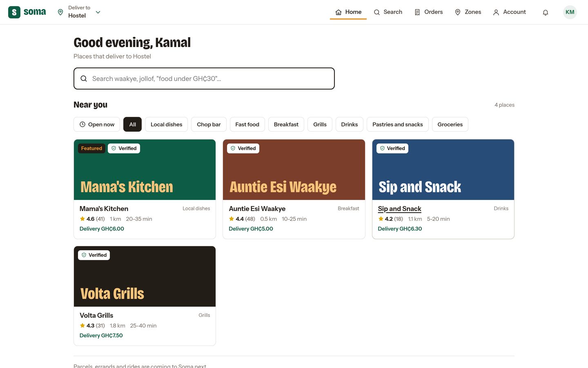Click the Featured badge on Mama's Kitchen

[91, 148]
